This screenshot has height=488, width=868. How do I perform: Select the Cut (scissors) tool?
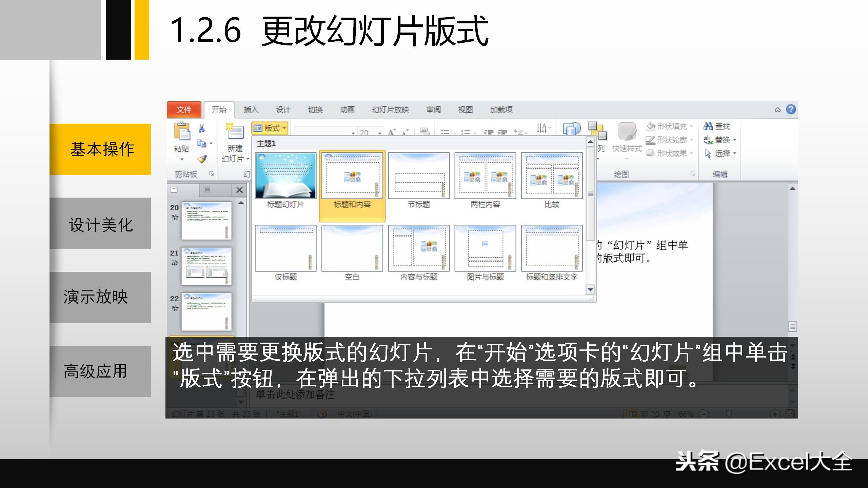tap(201, 129)
